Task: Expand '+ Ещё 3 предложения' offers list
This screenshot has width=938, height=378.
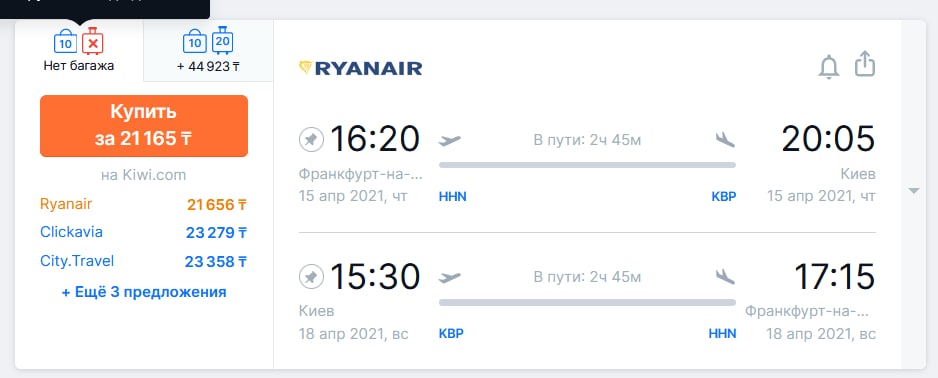Action: (144, 292)
